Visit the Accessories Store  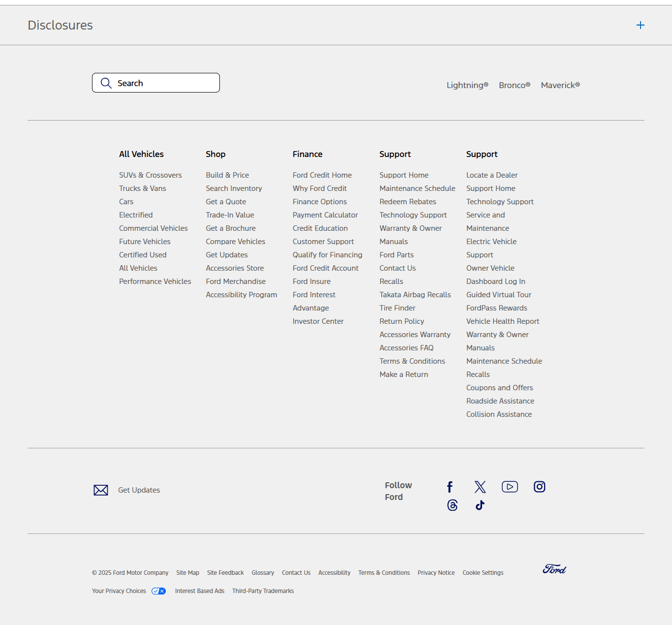pos(235,268)
